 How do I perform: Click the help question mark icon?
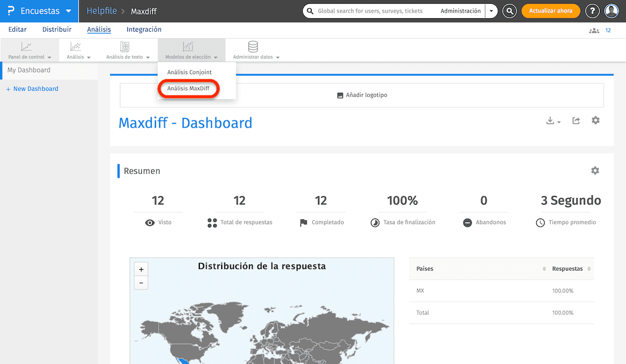(x=592, y=11)
